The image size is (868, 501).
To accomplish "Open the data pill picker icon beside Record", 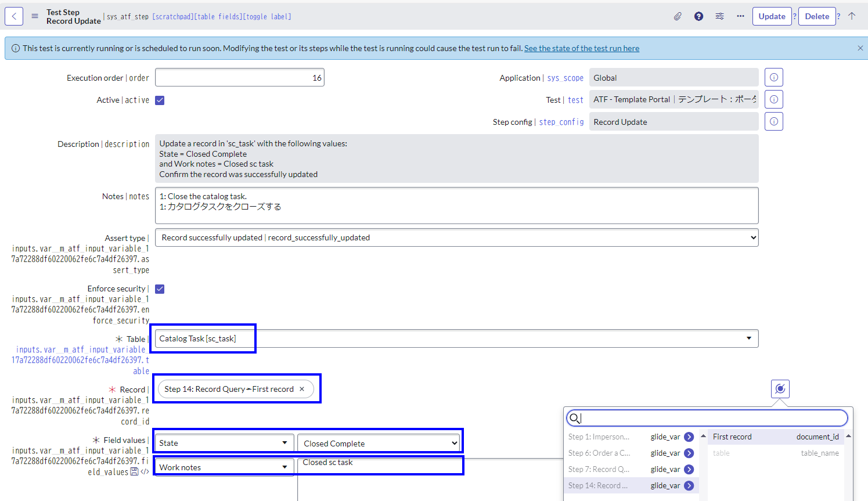I will 780,388.
